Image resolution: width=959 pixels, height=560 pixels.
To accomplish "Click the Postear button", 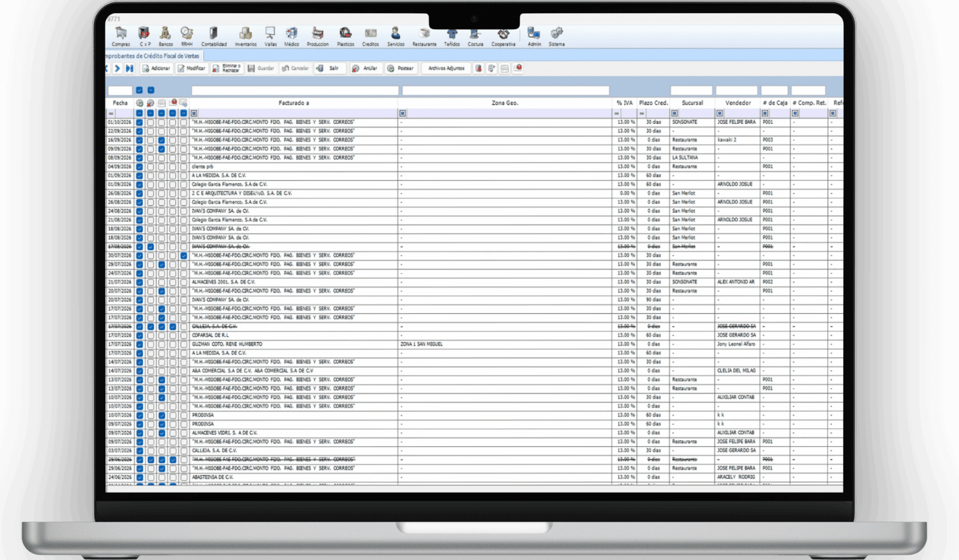I will [400, 68].
